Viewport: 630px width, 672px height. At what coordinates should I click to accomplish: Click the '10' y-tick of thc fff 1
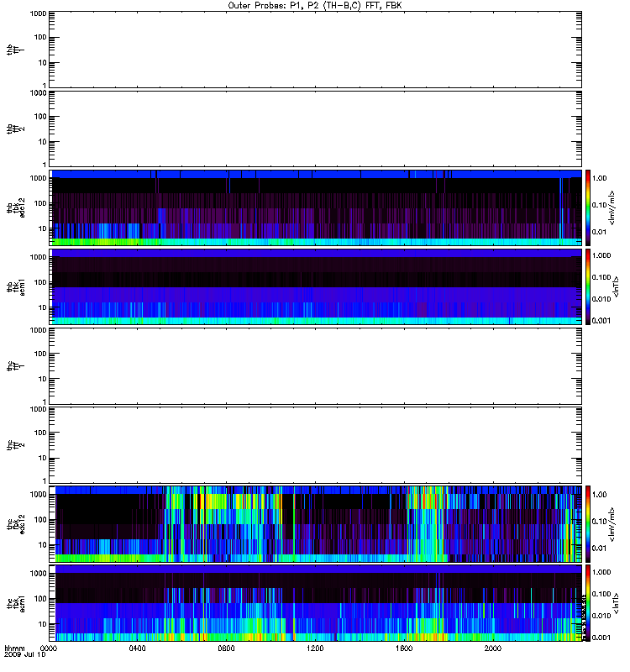pyautogui.click(x=43, y=380)
